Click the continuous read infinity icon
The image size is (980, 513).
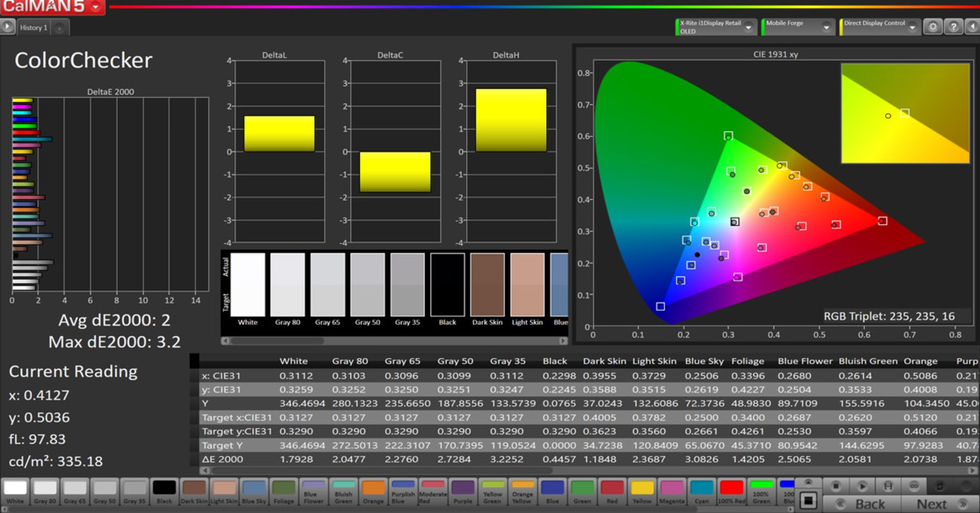tap(914, 486)
